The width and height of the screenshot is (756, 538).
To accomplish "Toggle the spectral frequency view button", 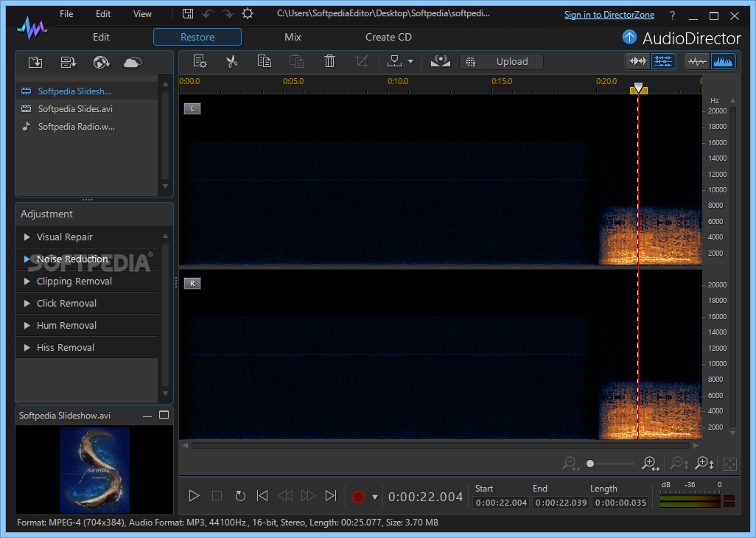I will pyautogui.click(x=723, y=61).
